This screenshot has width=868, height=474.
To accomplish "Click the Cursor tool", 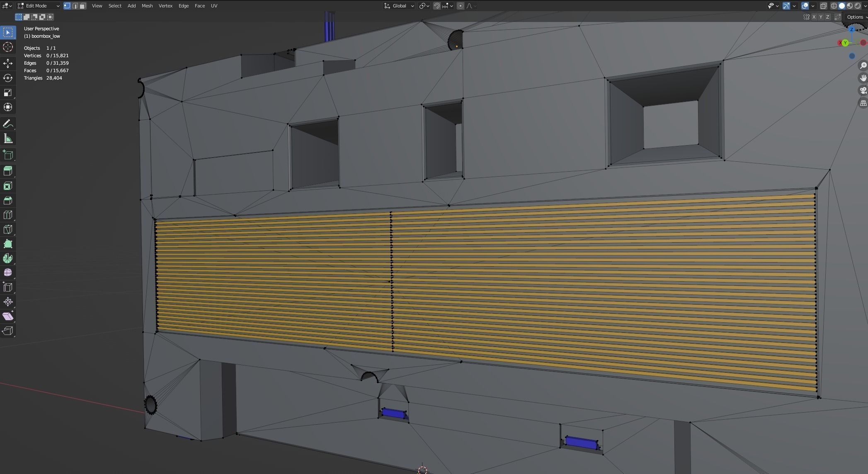I will point(8,47).
